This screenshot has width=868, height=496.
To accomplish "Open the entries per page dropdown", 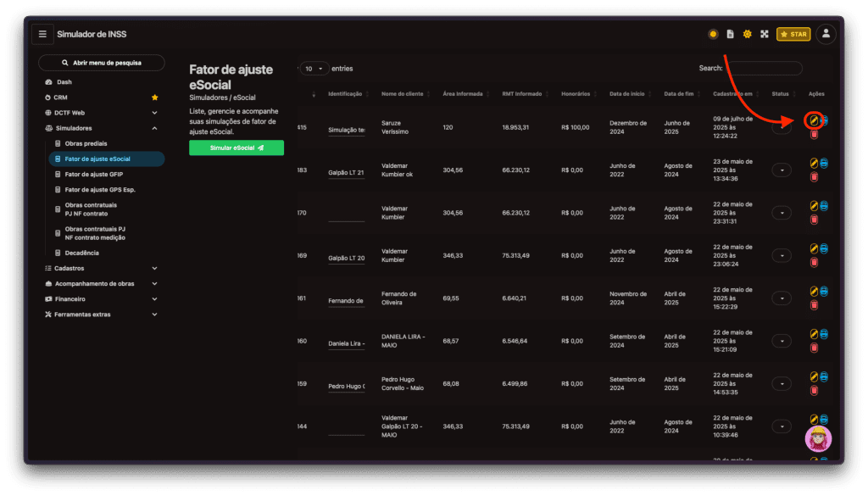I will [314, 69].
